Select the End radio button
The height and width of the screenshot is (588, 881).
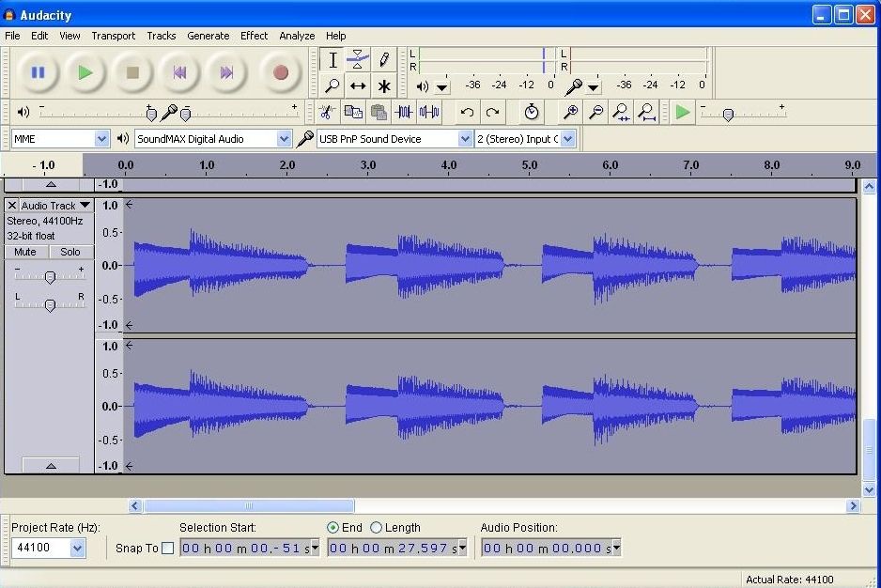(x=332, y=527)
